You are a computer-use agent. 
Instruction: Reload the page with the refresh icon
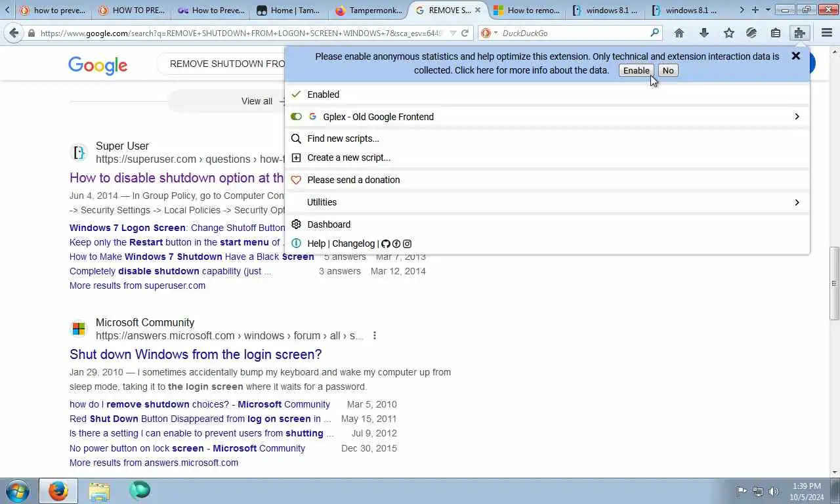coord(465,33)
